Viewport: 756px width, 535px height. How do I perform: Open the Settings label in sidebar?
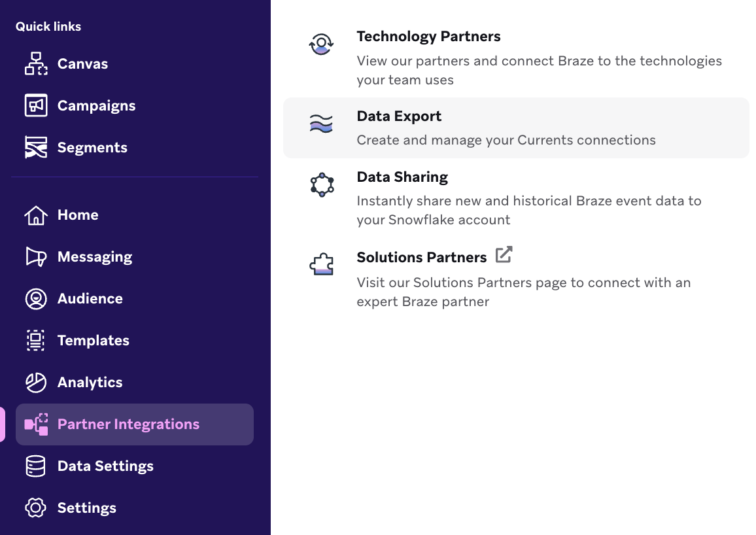pyautogui.click(x=87, y=508)
